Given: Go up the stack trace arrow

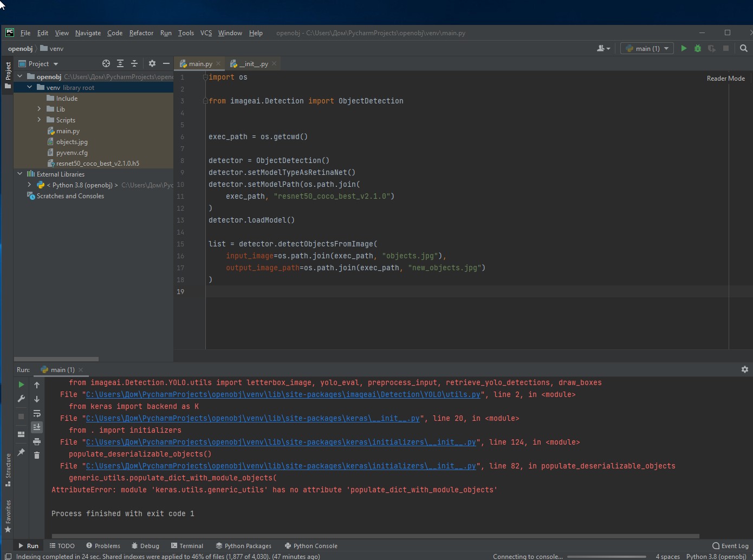Looking at the screenshot, I should (37, 385).
